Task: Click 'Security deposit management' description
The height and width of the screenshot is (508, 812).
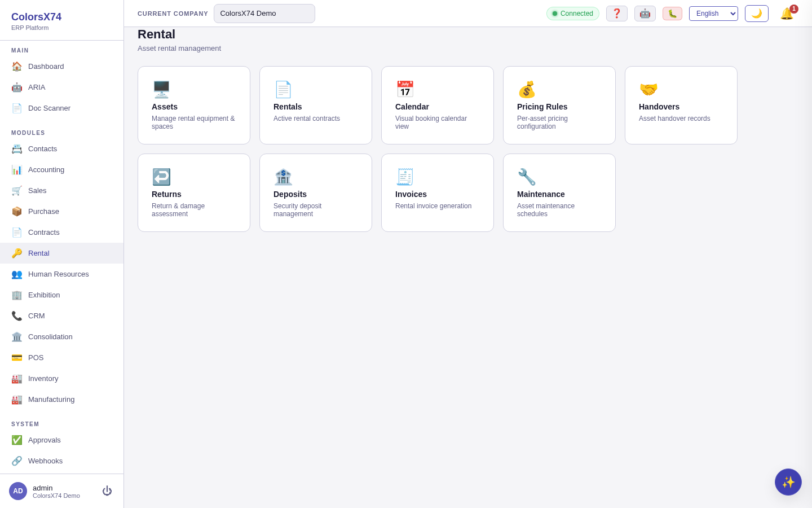Action: [298, 210]
